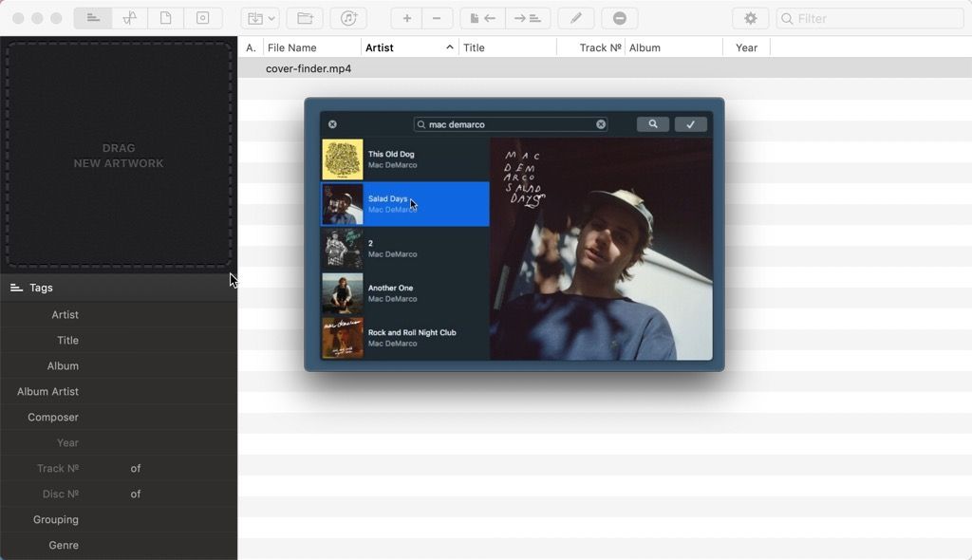Select Rock and Roll Night Club result
Image resolution: width=972 pixels, height=560 pixels.
coord(404,338)
